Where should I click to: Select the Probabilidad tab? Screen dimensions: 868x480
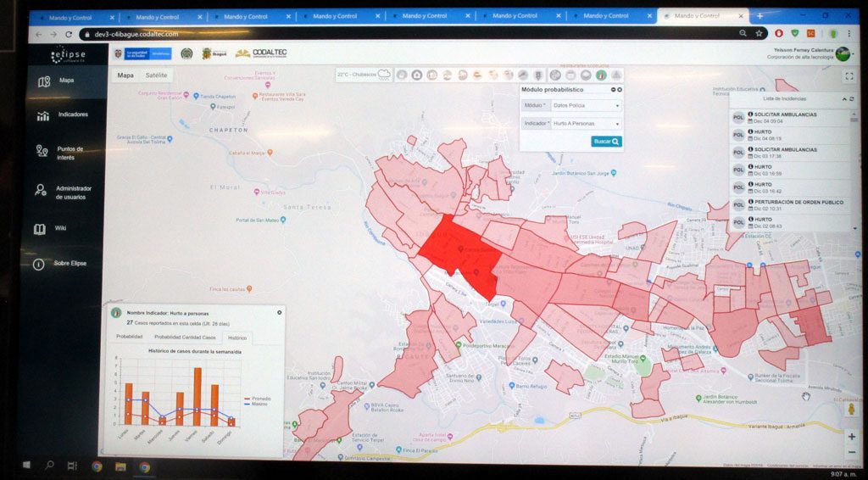129,337
